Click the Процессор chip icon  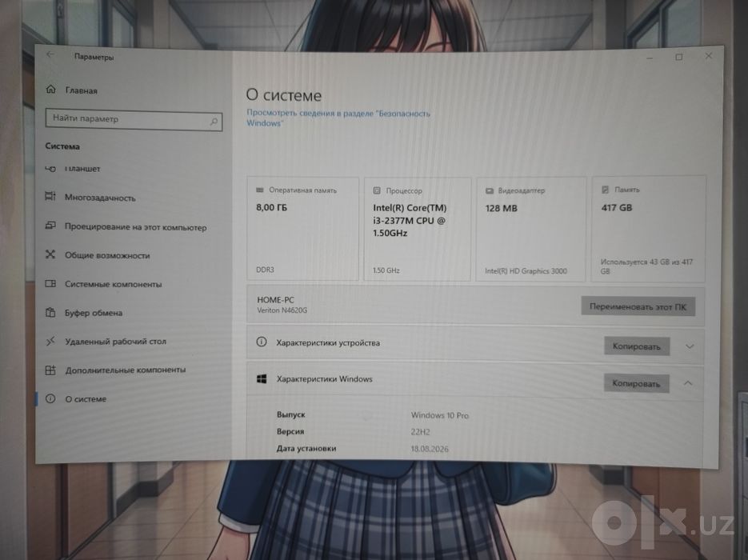pos(377,190)
